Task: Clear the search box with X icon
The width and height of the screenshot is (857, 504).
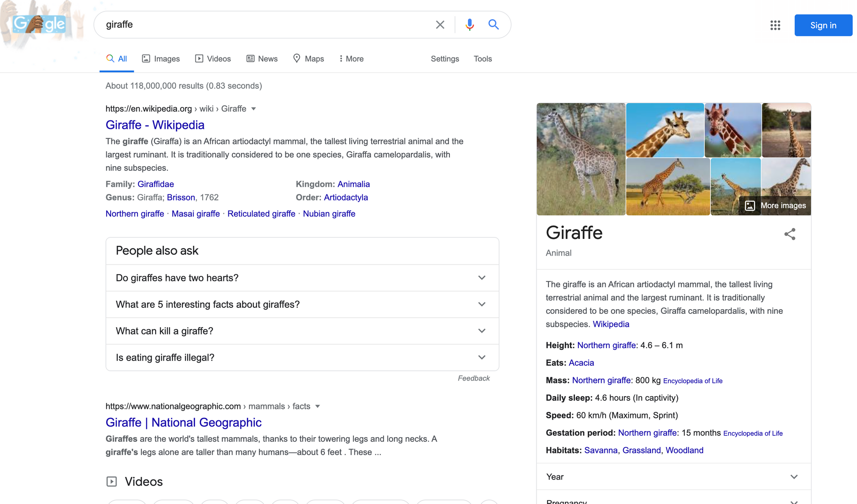Action: pos(440,25)
